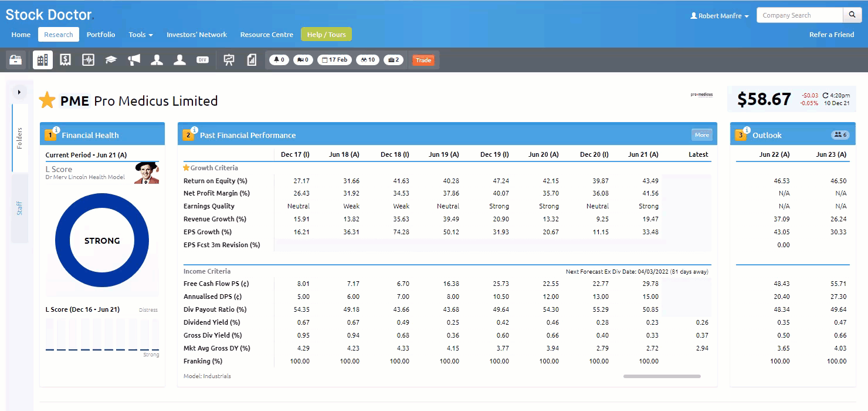868x411 pixels.
Task: Open the Folders side tab
Action: click(x=20, y=138)
